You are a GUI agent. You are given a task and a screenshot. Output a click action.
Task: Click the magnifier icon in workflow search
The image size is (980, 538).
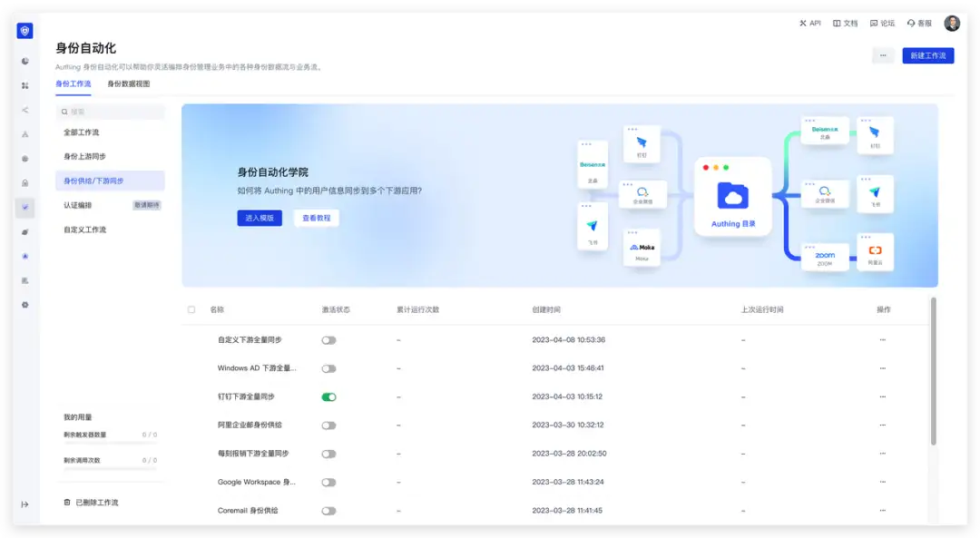tap(64, 112)
